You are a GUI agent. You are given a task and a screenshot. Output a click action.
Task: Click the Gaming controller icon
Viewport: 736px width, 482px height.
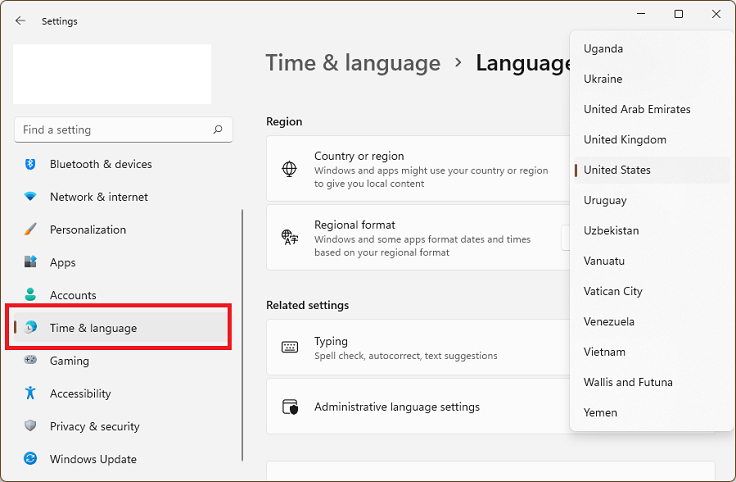pos(31,360)
